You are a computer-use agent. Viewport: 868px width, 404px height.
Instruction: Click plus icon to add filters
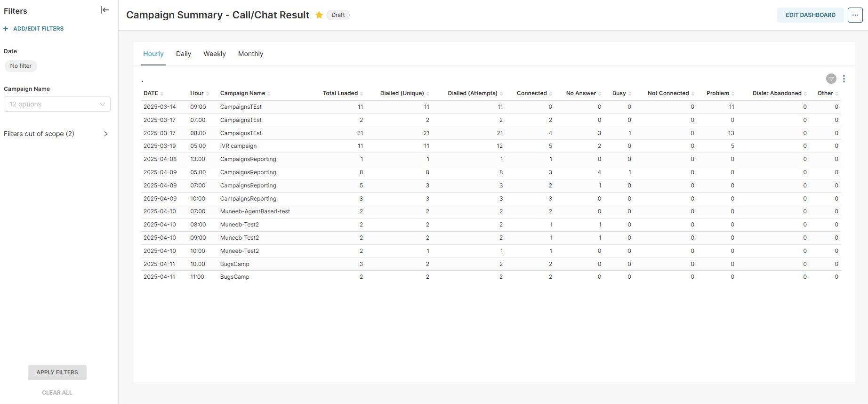coord(6,29)
